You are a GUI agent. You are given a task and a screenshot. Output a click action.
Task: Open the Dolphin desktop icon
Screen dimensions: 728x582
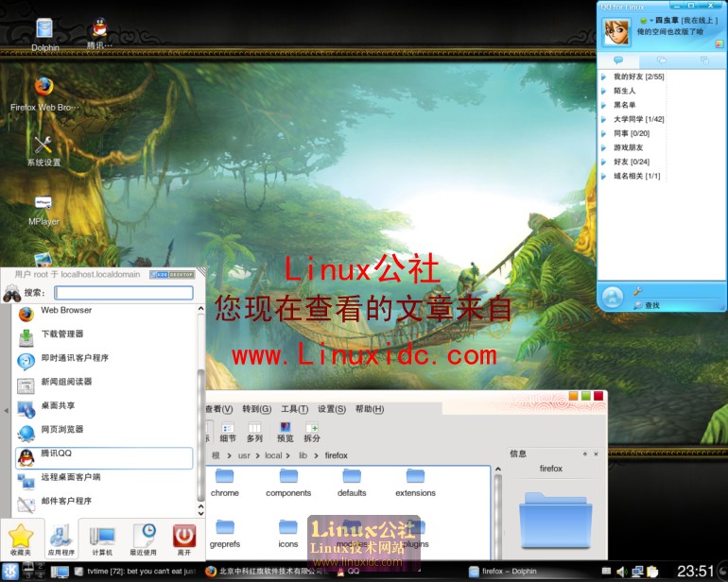tap(45, 33)
